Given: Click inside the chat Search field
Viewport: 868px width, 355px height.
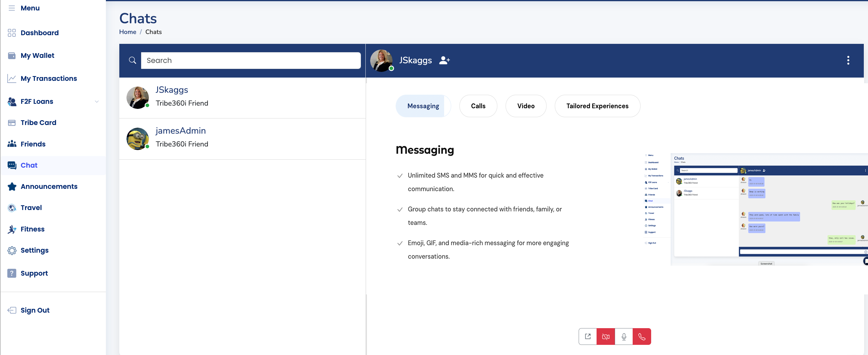Looking at the screenshot, I should click(251, 60).
